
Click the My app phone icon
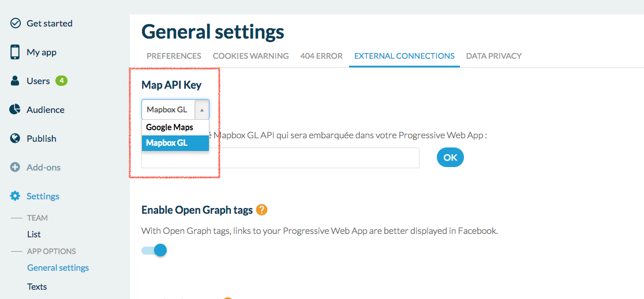pos(16,52)
